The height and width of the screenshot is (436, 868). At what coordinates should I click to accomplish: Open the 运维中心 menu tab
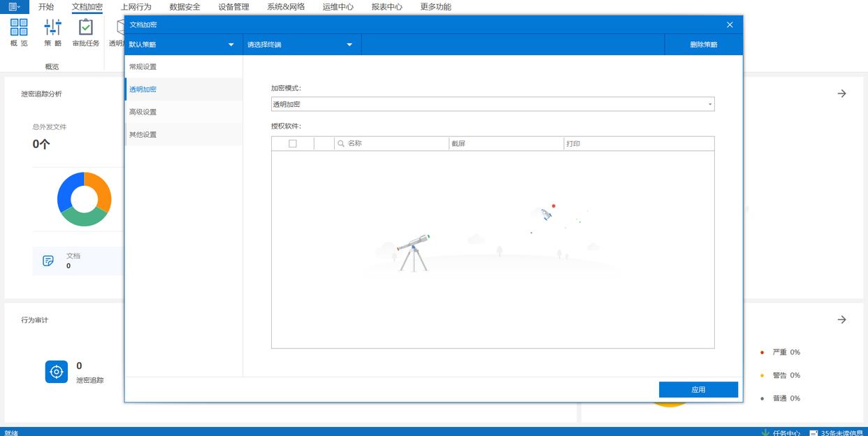click(338, 7)
